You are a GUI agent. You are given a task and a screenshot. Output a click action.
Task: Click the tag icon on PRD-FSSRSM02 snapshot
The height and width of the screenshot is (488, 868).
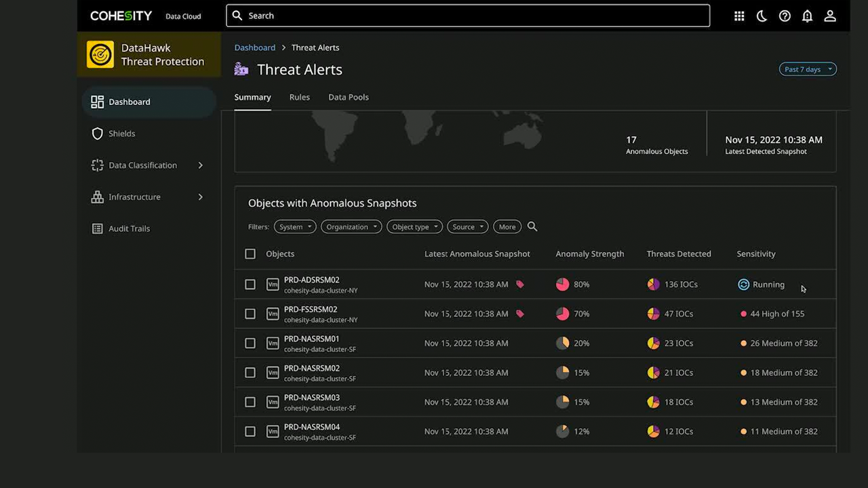click(520, 314)
